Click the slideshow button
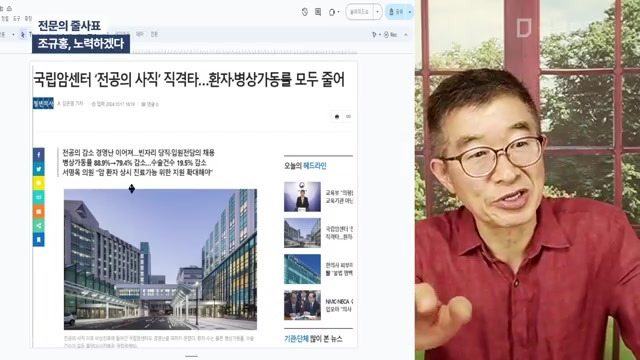The image size is (640, 360). click(360, 12)
